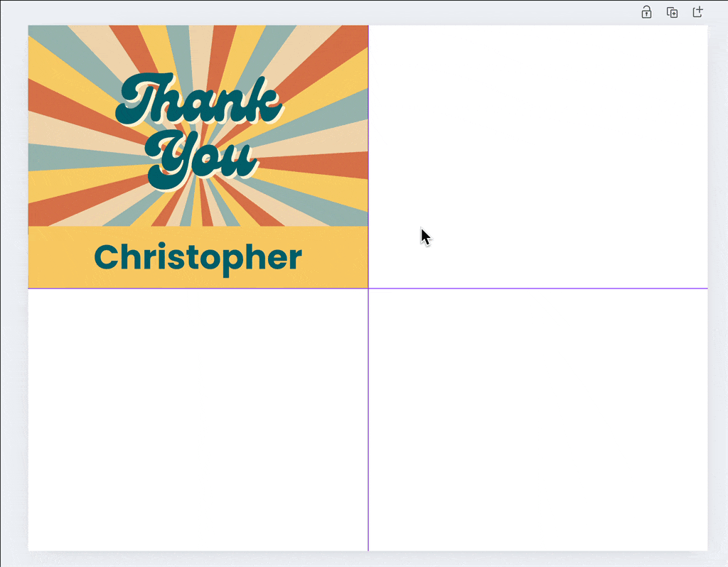Click the empty canvas area below the card
This screenshot has height=567, width=728.
point(198,420)
